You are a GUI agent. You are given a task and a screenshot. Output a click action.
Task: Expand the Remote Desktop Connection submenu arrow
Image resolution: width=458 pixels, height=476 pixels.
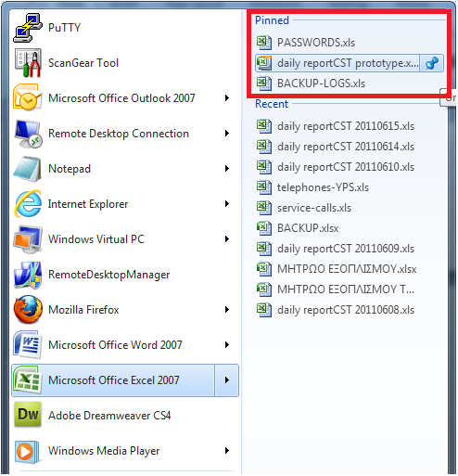pyautogui.click(x=227, y=134)
